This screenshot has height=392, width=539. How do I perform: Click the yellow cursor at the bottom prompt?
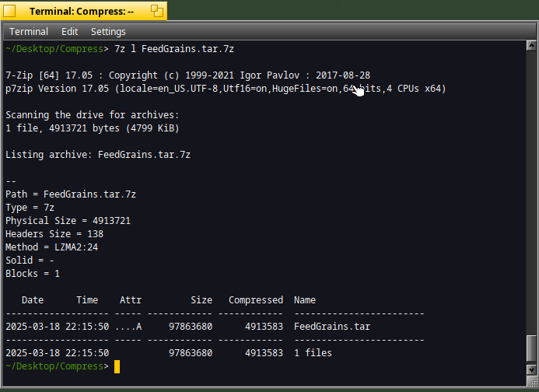(117, 366)
